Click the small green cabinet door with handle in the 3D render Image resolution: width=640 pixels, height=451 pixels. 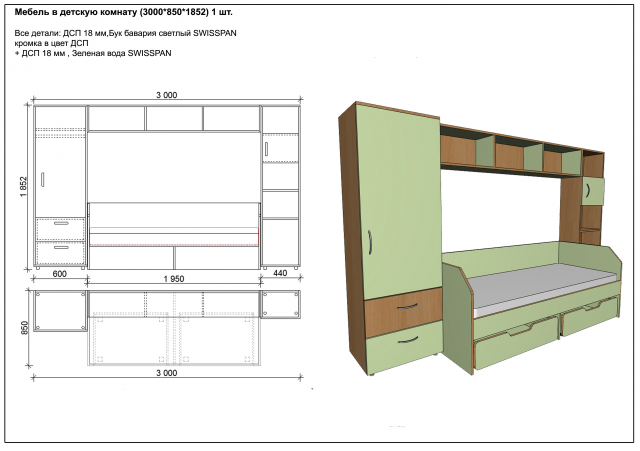[x=593, y=191]
